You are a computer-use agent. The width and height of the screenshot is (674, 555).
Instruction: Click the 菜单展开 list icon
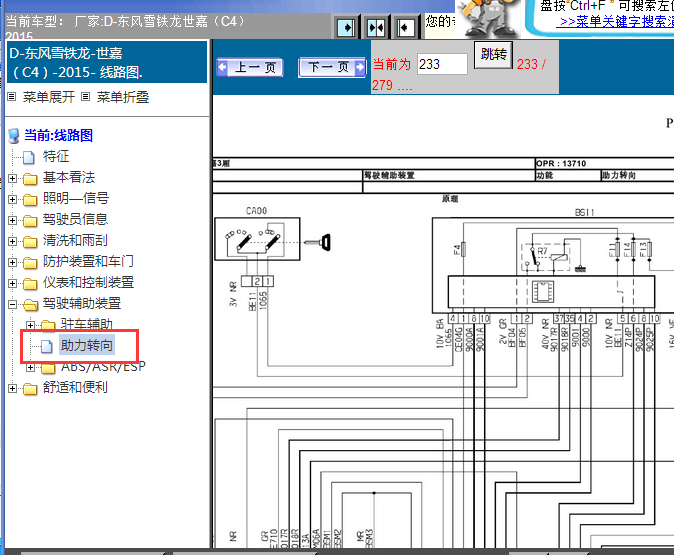point(12,97)
